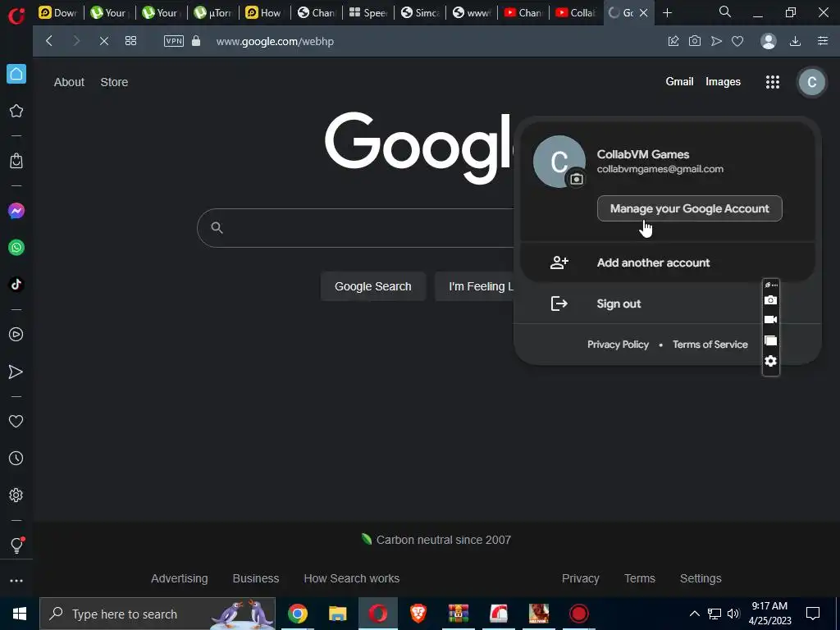Image resolution: width=840 pixels, height=630 pixels.
Task: Open the snapshot camera in address bar
Action: (695, 41)
